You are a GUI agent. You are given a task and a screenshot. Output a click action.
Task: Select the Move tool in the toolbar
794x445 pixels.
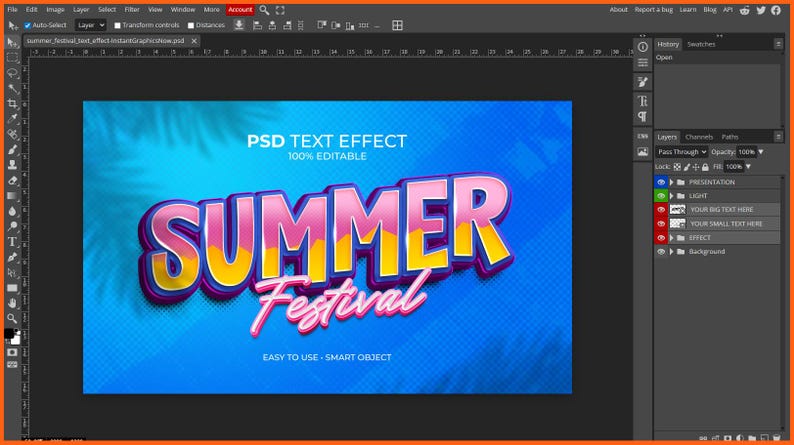(x=12, y=43)
